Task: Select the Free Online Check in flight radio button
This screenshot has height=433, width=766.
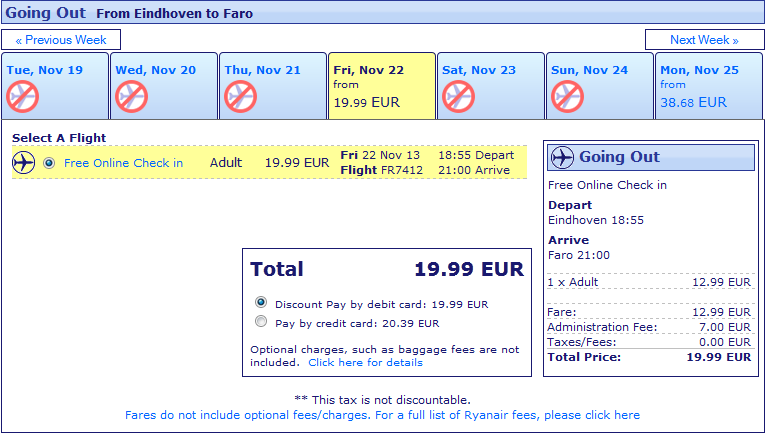Action: point(49,163)
